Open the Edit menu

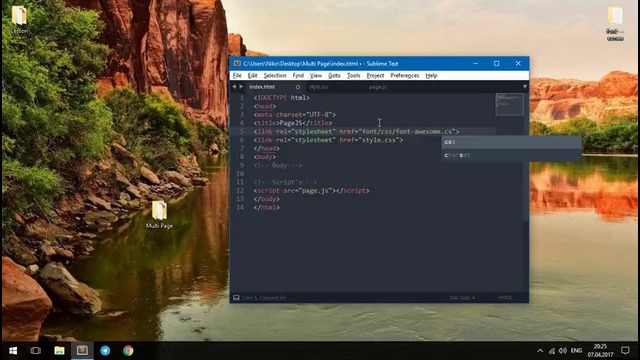(x=253, y=76)
